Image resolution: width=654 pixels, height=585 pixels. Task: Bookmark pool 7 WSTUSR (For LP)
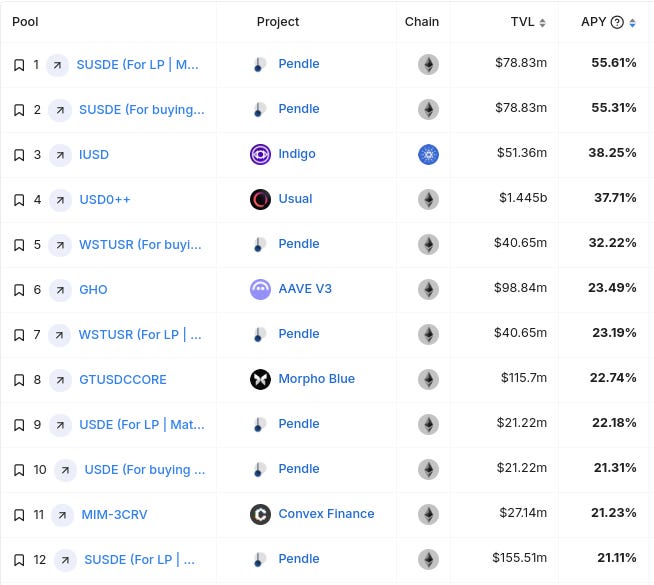[19, 335]
